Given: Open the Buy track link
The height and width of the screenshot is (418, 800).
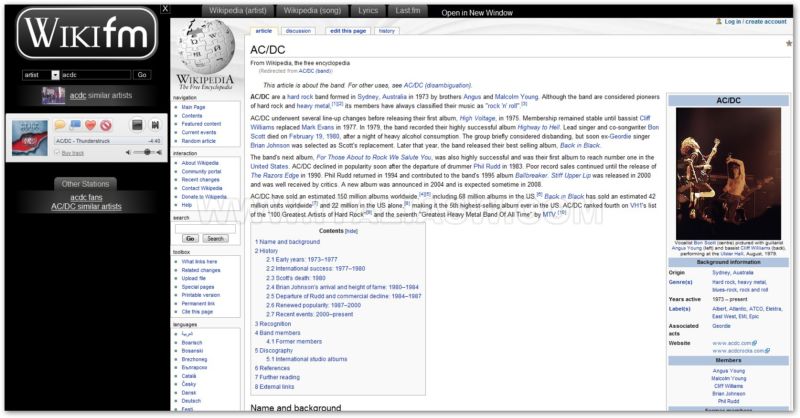Looking at the screenshot, I should (72, 153).
